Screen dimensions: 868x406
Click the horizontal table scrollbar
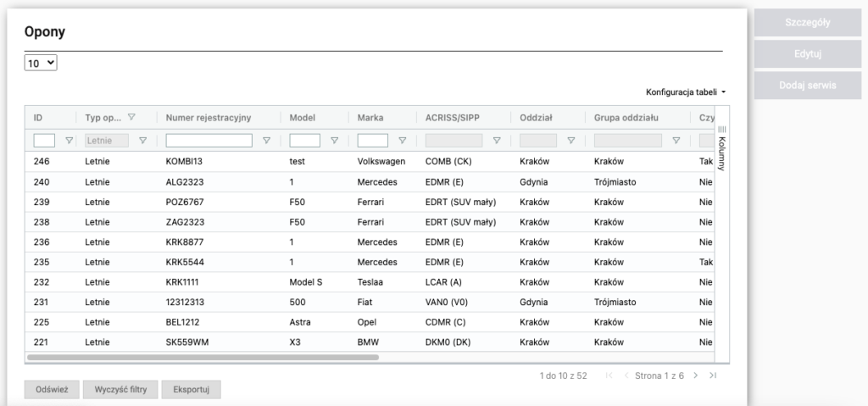pos(203,358)
